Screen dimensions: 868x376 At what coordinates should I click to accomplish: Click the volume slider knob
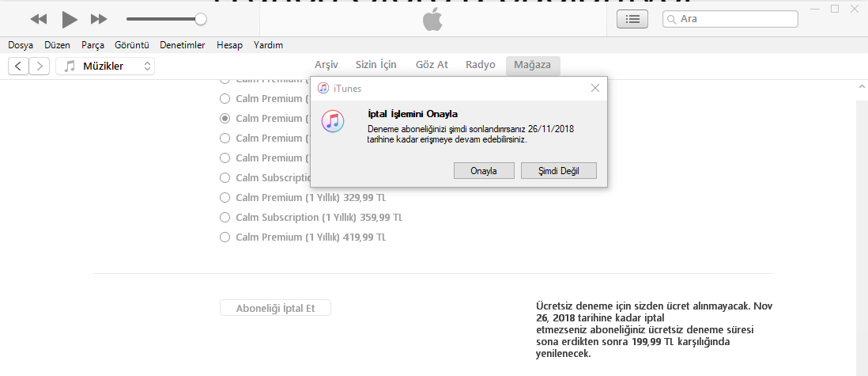point(201,20)
